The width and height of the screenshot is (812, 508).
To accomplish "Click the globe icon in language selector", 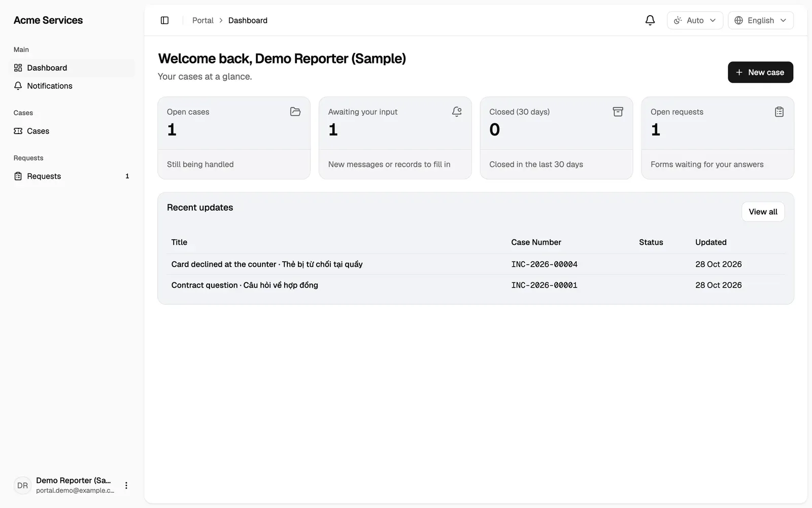I will 739,20.
